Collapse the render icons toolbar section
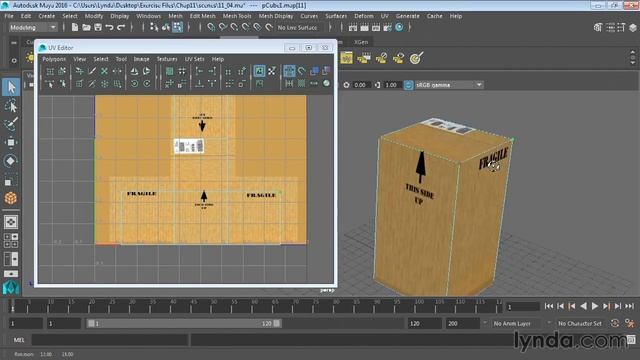Viewport: 640px width, 360px height. coord(409,27)
